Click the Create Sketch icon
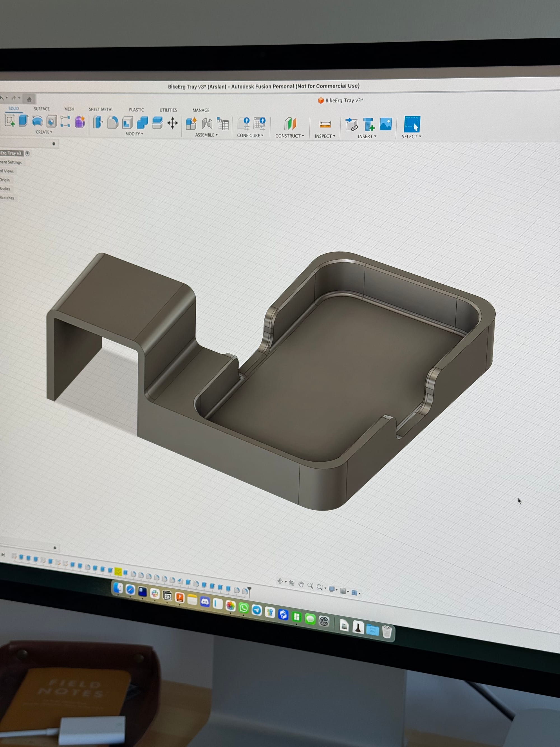Image resolution: width=560 pixels, height=747 pixels. [x=10, y=120]
